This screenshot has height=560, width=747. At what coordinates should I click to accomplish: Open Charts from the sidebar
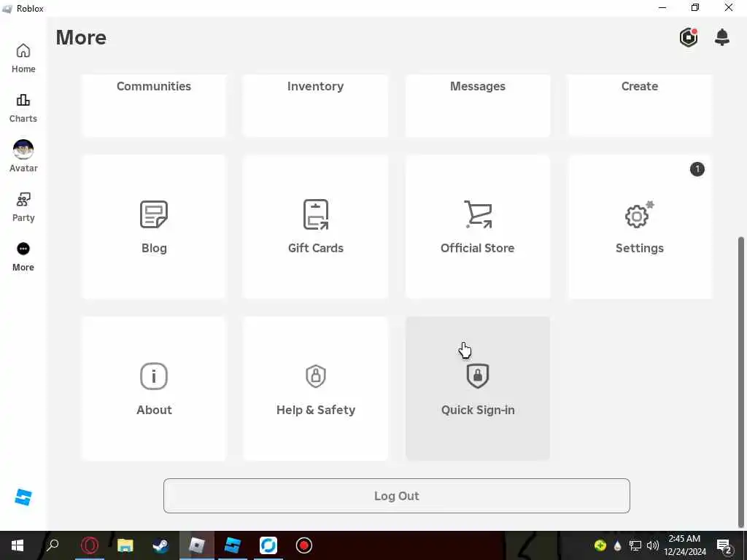pyautogui.click(x=23, y=108)
